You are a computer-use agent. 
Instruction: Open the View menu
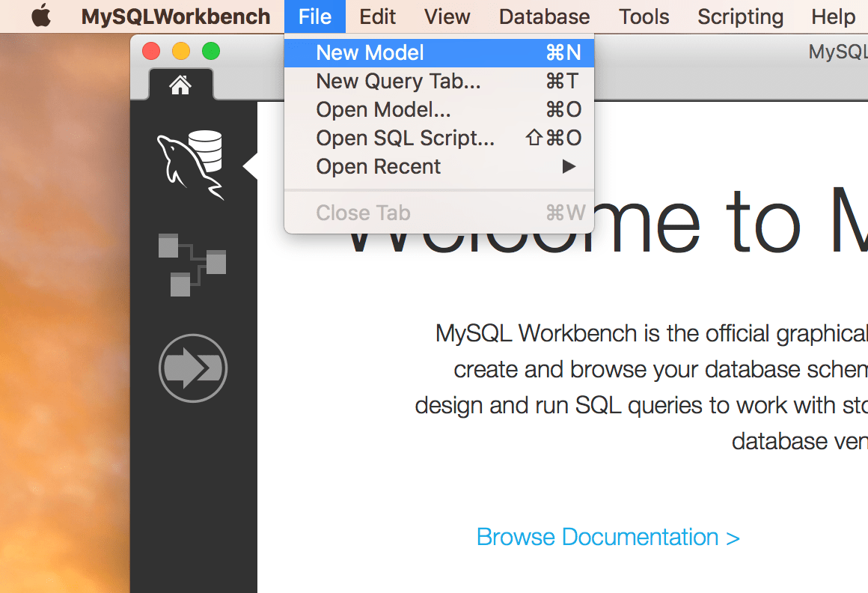point(447,16)
